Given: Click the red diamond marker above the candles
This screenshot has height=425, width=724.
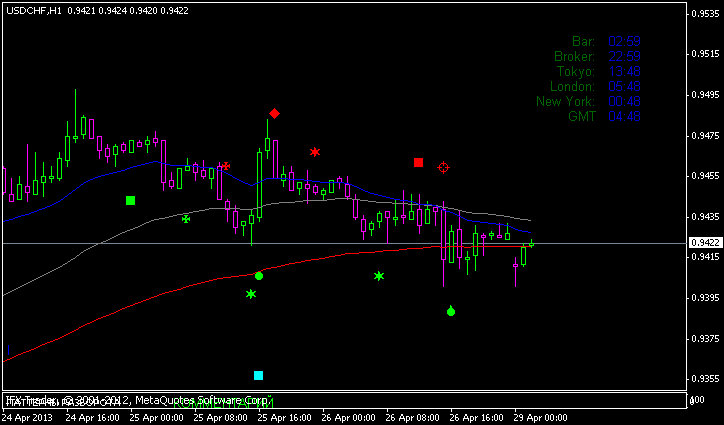Looking at the screenshot, I should (274, 114).
